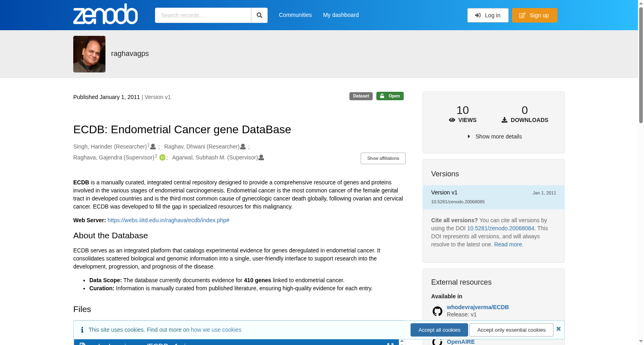The height and width of the screenshot is (345, 644).
Task: Open the ORCID icon beside Raghava, Gajendra
Action: 162,157
